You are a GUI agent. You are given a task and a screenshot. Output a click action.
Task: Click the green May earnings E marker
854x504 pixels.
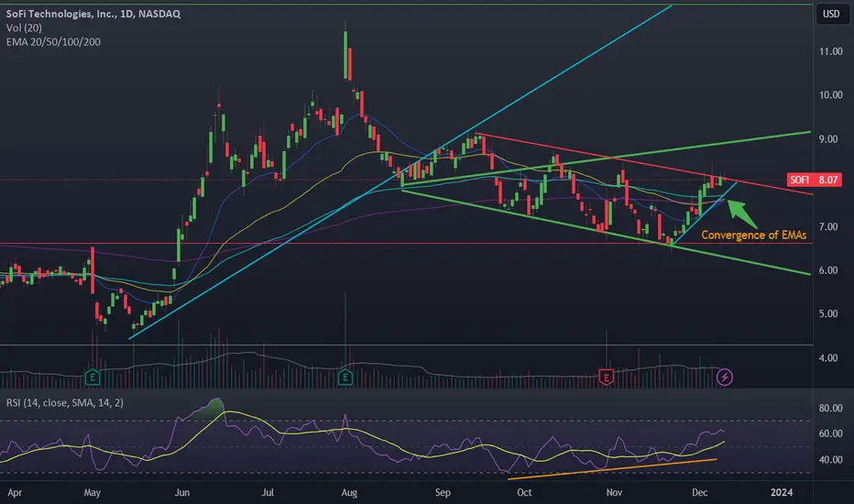point(93,377)
